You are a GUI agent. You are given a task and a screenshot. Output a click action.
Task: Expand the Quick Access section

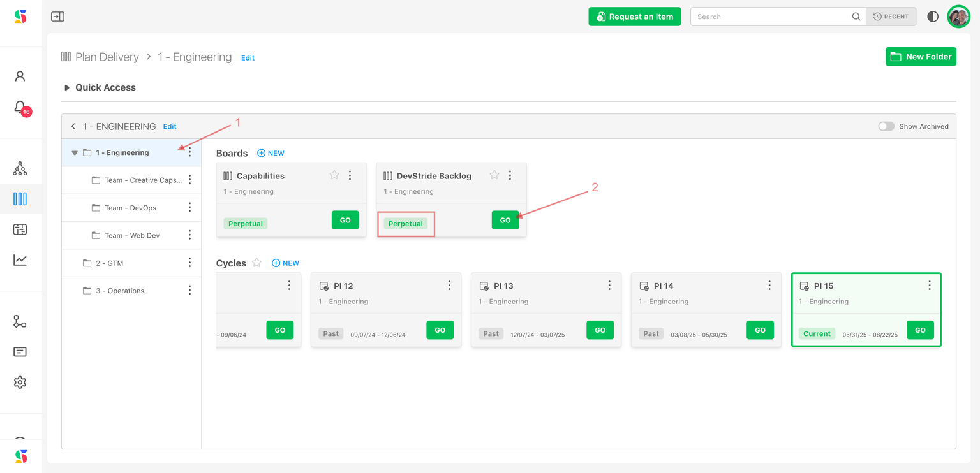coord(67,88)
